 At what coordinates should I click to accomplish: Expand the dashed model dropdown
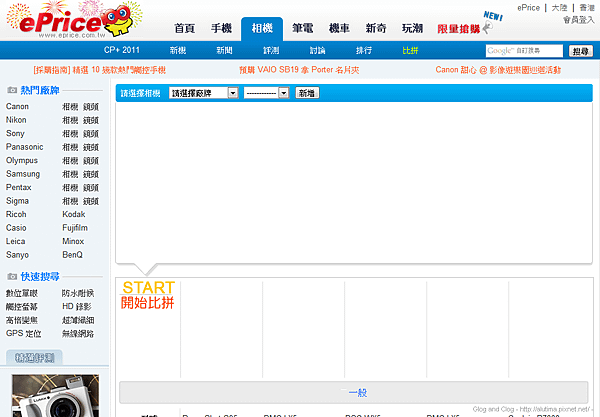click(266, 93)
